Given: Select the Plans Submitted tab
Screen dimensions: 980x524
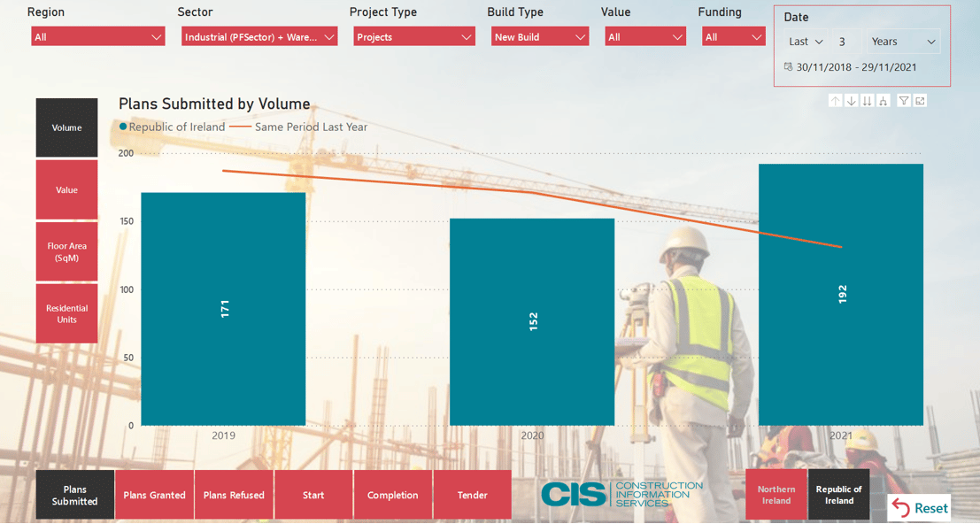Looking at the screenshot, I should (75, 495).
